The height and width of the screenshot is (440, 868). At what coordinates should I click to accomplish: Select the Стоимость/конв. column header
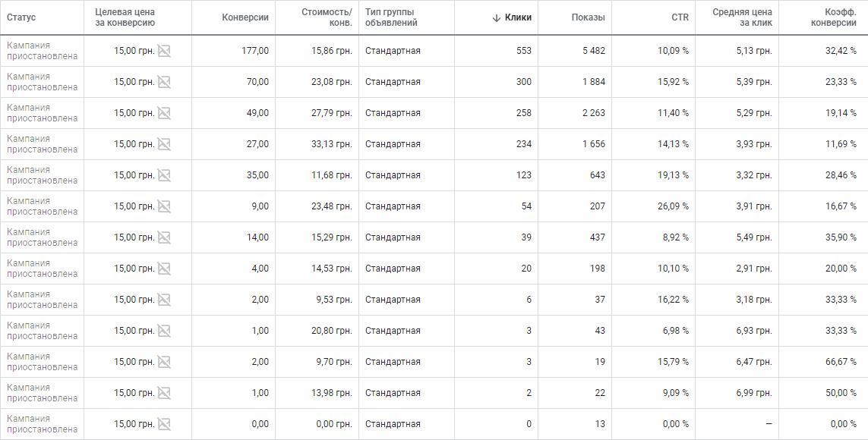click(x=327, y=17)
